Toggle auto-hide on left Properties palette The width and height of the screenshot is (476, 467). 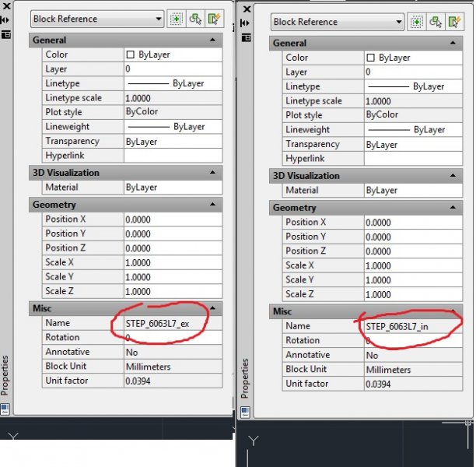[x=5, y=20]
